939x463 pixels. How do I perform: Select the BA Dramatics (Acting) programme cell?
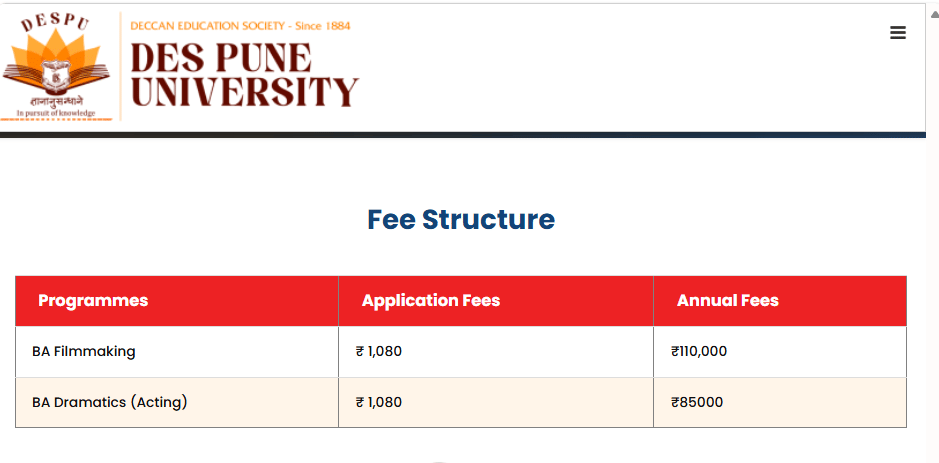coord(110,403)
